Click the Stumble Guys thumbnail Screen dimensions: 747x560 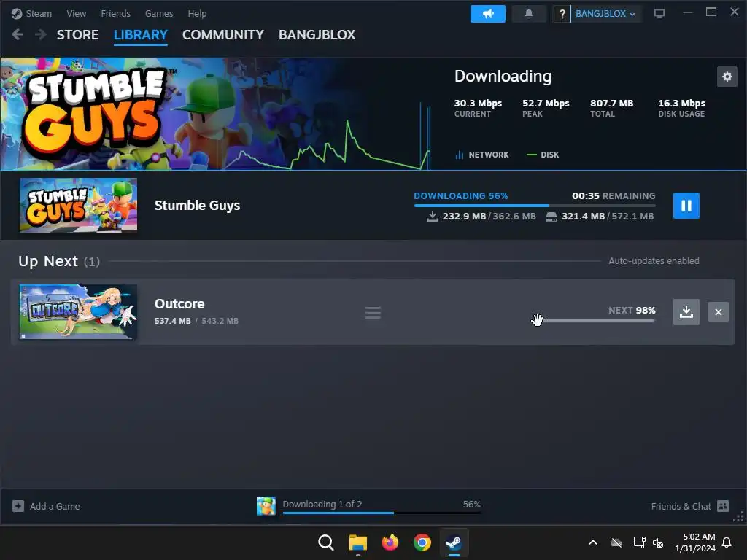78,205
